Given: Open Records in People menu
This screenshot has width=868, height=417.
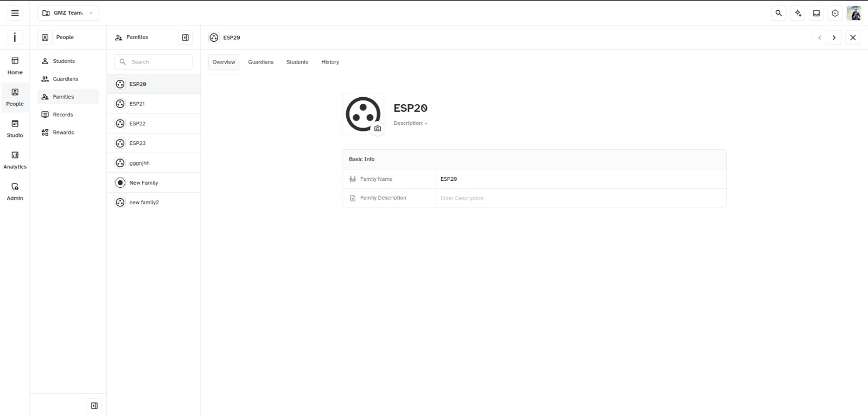Looking at the screenshot, I should coord(68,115).
